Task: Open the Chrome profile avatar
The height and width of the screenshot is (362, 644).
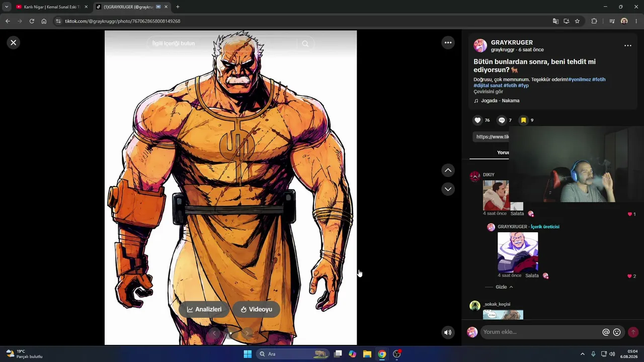Action: click(624, 21)
